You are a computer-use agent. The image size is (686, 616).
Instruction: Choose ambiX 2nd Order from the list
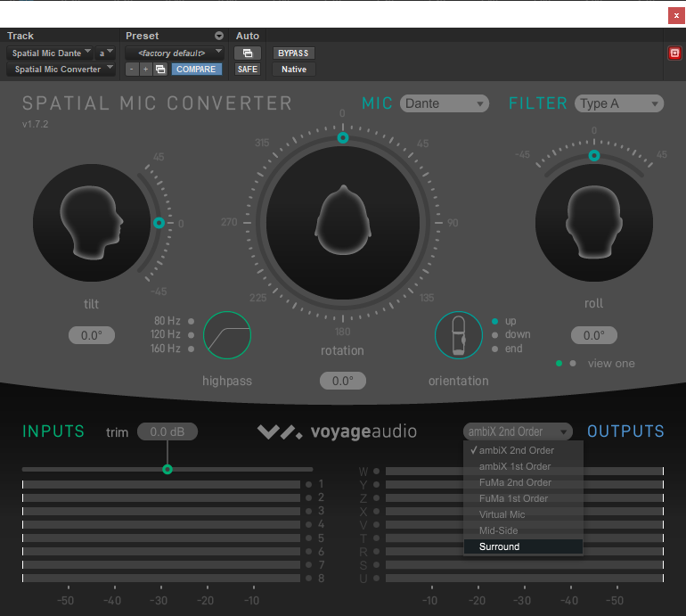(523, 450)
